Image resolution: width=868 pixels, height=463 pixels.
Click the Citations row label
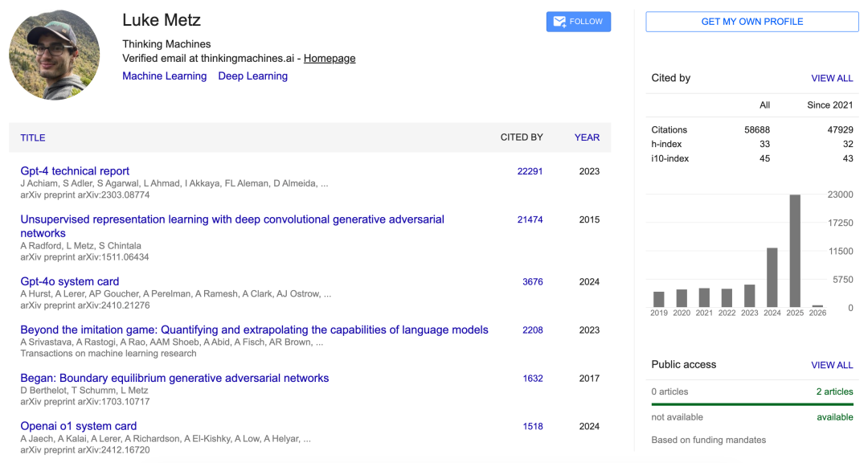coord(669,129)
